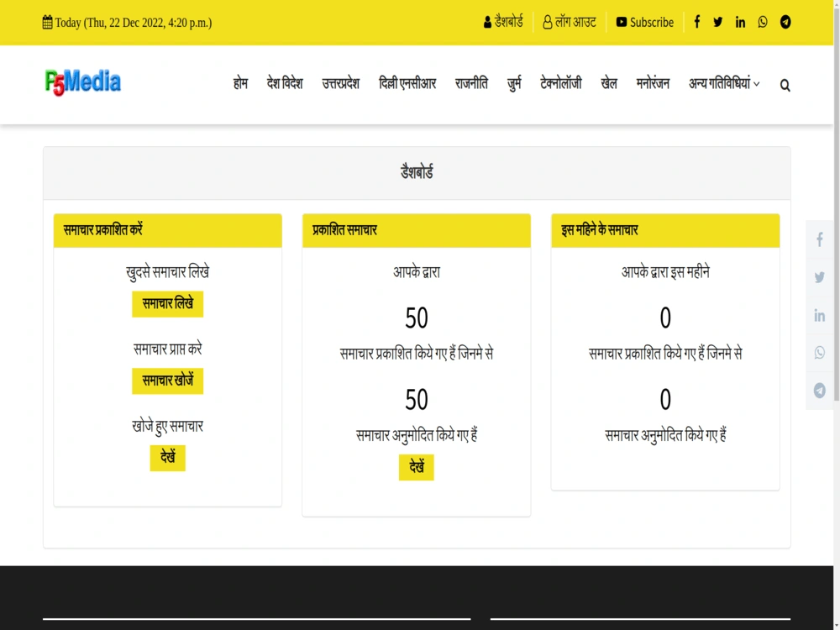Click the समाचार प्रकाशित करें card header
Screen dimensions: 840x630
pyautogui.click(x=168, y=230)
